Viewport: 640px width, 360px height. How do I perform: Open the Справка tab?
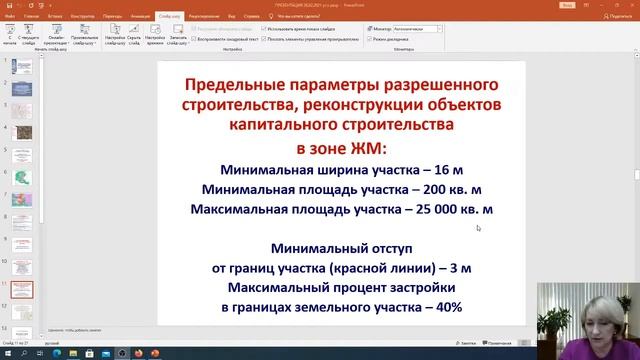coord(251,16)
